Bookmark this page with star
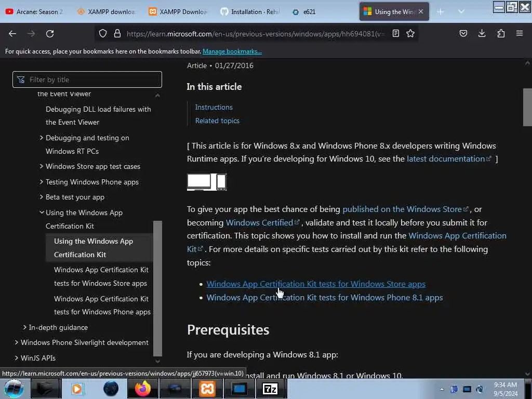Image resolution: width=532 pixels, height=399 pixels. point(410,33)
